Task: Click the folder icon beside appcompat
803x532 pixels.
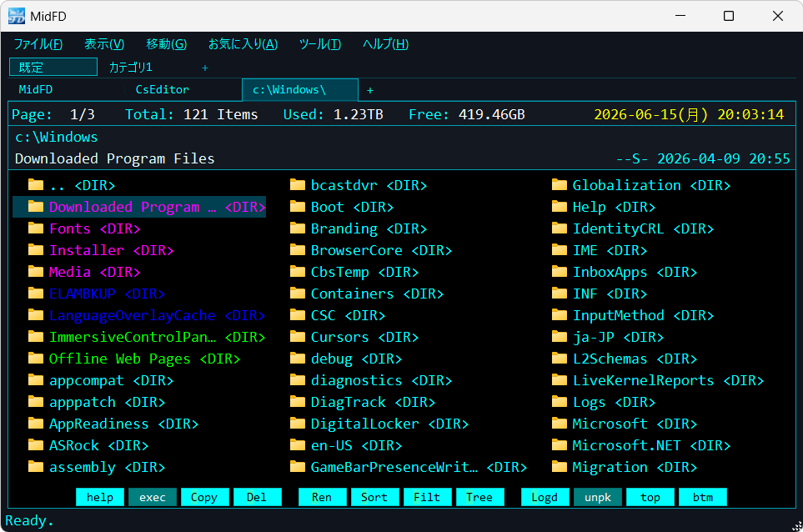Action: point(36,380)
